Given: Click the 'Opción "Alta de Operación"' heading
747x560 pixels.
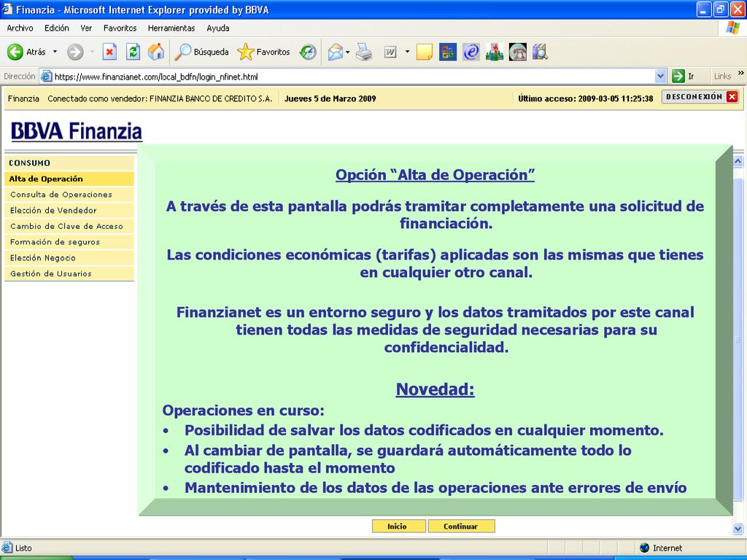Looking at the screenshot, I should coord(435,175).
